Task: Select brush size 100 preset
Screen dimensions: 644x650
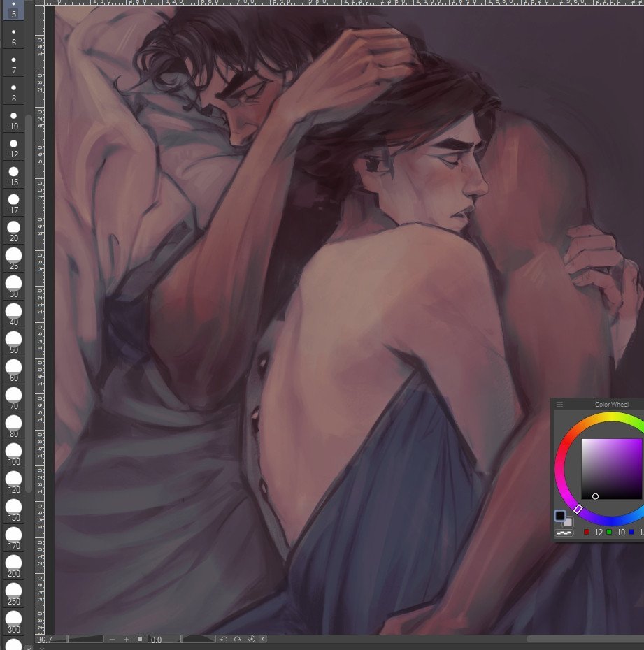Action: [14, 454]
